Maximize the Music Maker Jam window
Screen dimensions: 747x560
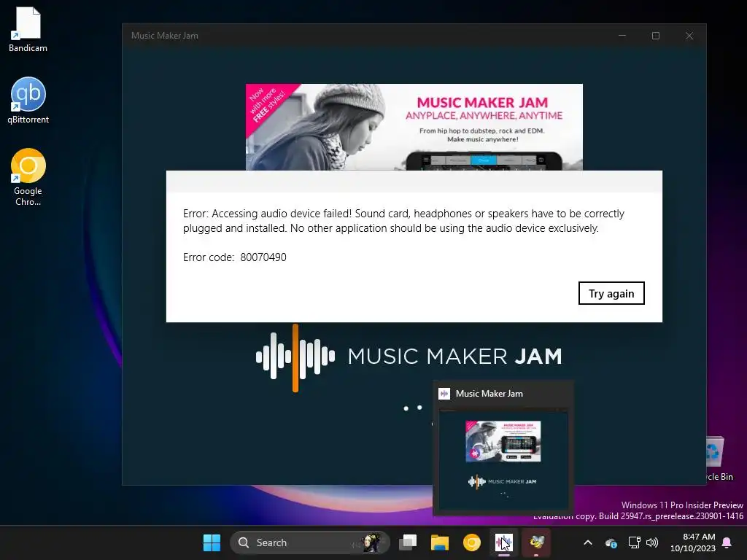tap(656, 36)
